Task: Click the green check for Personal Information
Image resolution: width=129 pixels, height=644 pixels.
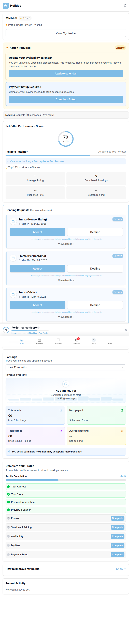Action: (x=8, y=502)
